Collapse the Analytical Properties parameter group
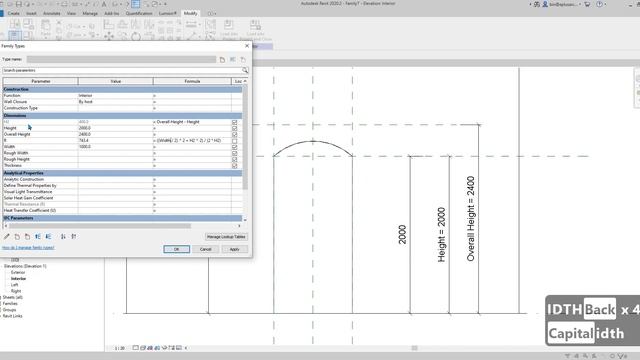640x360 pixels. coord(122,173)
